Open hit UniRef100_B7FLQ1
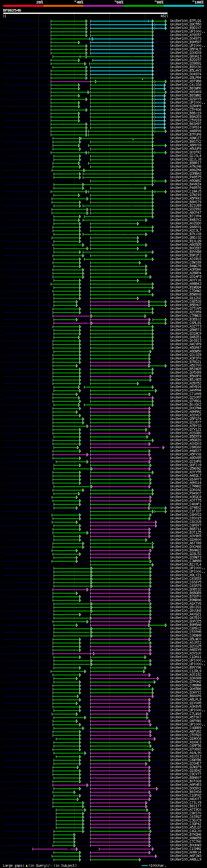The width and height of the screenshot is (207, 868). (x=186, y=21)
